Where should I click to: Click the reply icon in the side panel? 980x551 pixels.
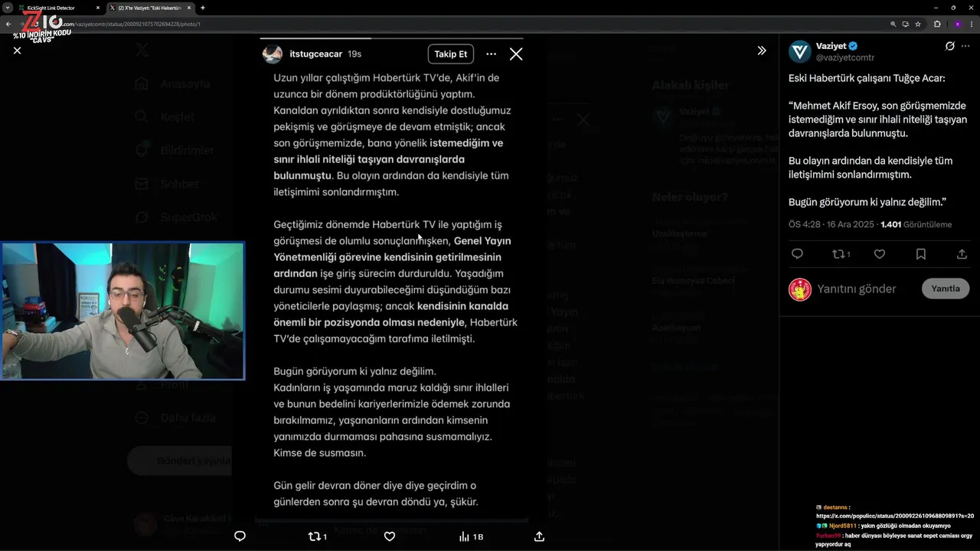tap(797, 254)
